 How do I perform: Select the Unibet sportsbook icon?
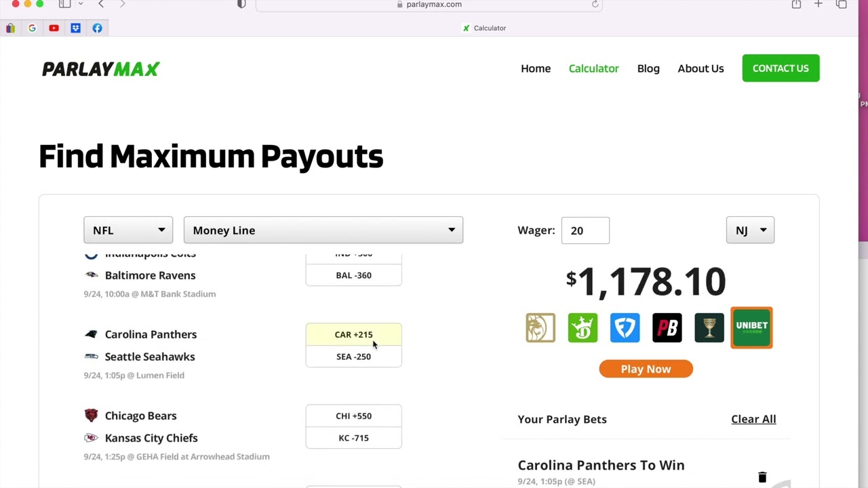(x=751, y=327)
